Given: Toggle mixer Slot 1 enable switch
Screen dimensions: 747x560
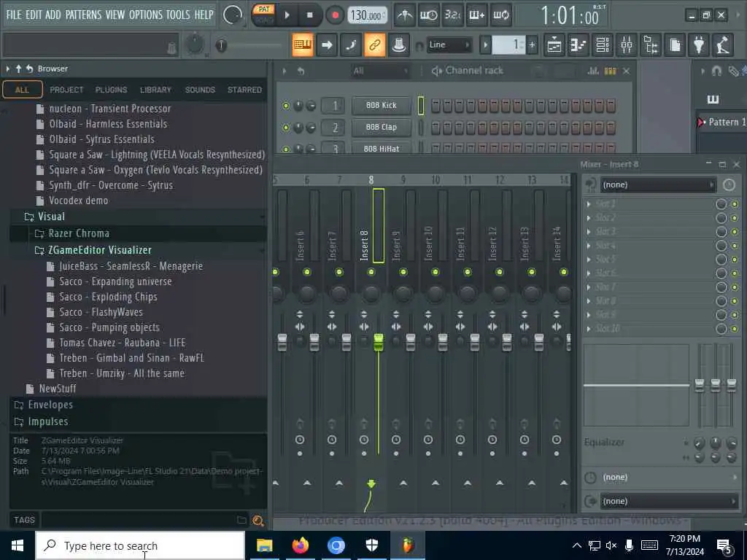Looking at the screenshot, I should pyautogui.click(x=735, y=204).
